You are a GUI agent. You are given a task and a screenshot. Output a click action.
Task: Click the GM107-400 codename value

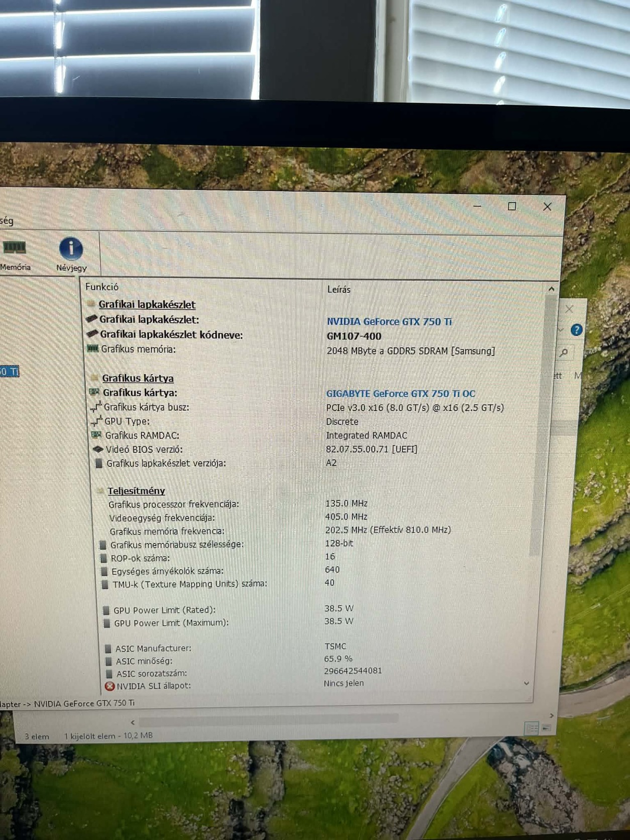(354, 336)
